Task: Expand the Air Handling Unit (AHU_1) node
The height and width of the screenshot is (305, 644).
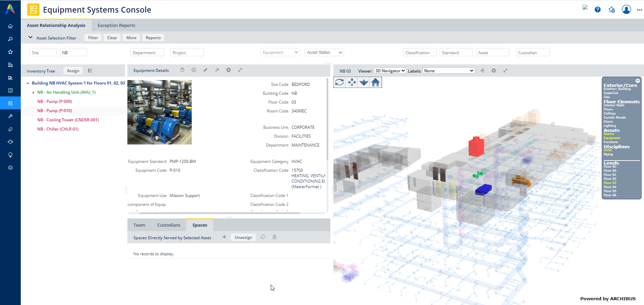Action: (x=33, y=92)
